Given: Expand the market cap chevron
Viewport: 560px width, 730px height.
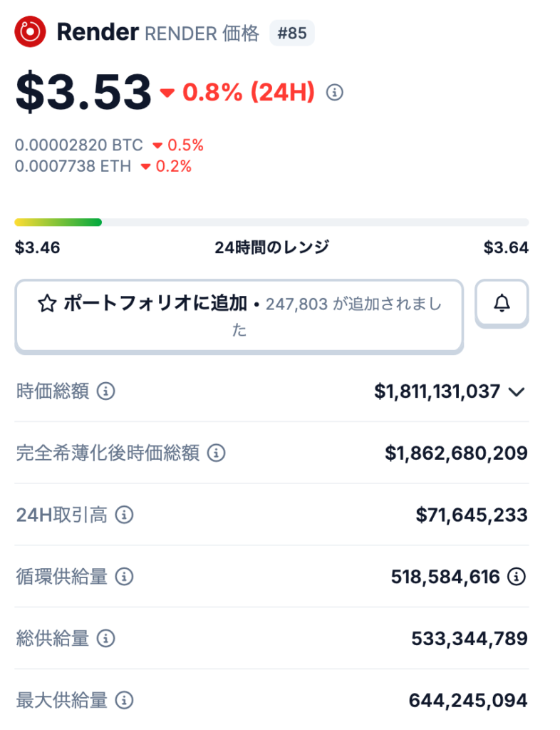Looking at the screenshot, I should pos(517,391).
